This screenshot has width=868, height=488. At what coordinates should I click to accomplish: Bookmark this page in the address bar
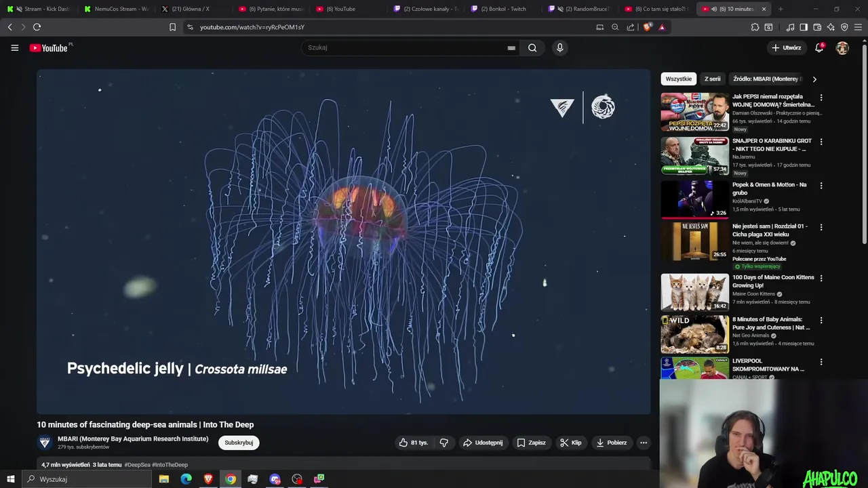[172, 27]
